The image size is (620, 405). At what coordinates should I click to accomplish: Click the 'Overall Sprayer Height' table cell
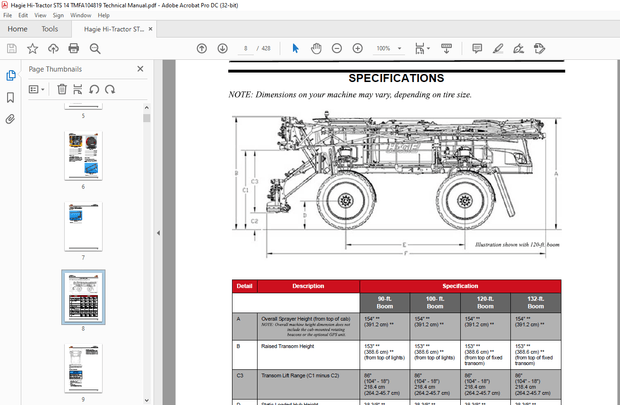point(308,327)
